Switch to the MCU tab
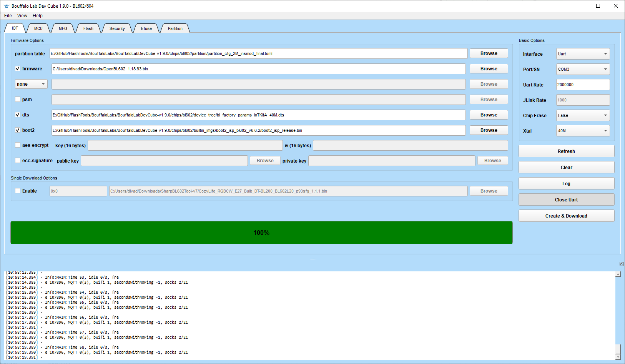The width and height of the screenshot is (625, 364). pyautogui.click(x=38, y=28)
